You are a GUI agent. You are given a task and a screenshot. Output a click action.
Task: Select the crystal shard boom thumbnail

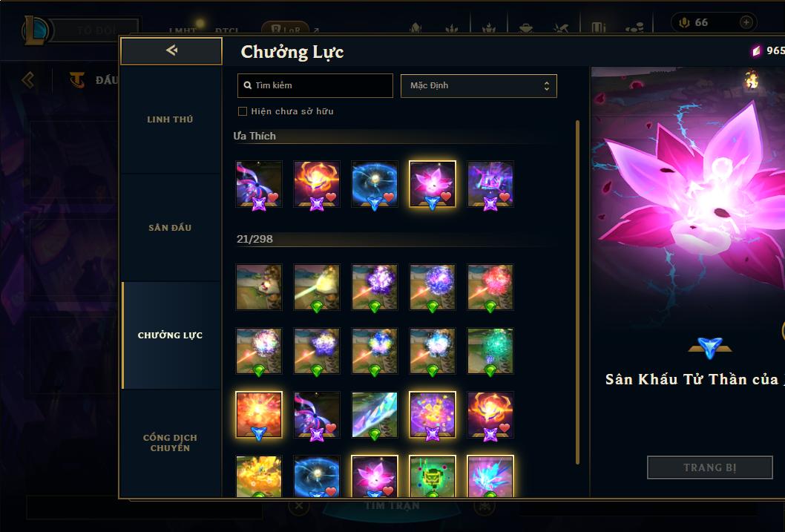[x=375, y=415]
